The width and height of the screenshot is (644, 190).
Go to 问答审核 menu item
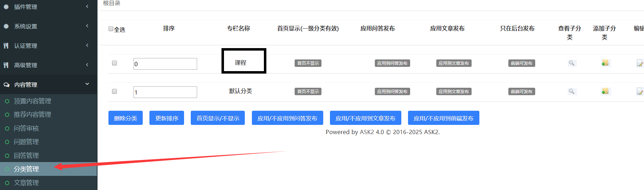point(26,128)
